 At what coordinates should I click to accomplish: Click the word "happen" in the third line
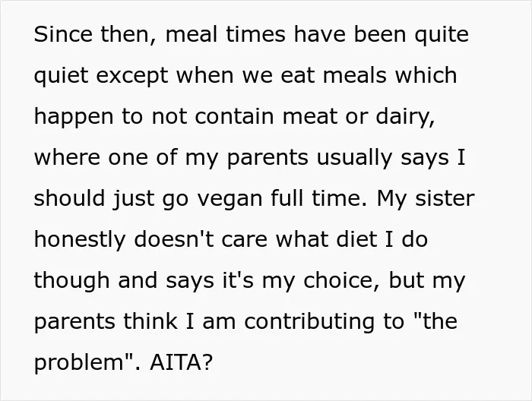click(74, 118)
